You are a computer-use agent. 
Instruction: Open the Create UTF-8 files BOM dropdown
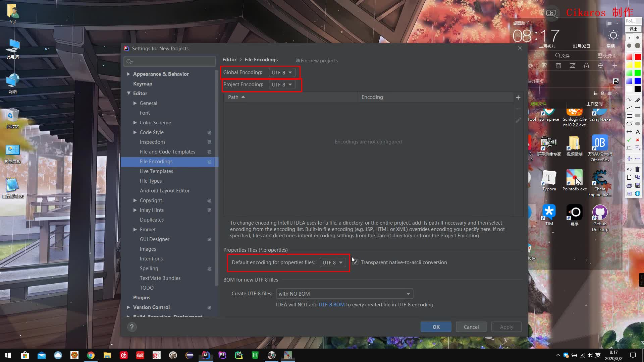tap(344, 294)
